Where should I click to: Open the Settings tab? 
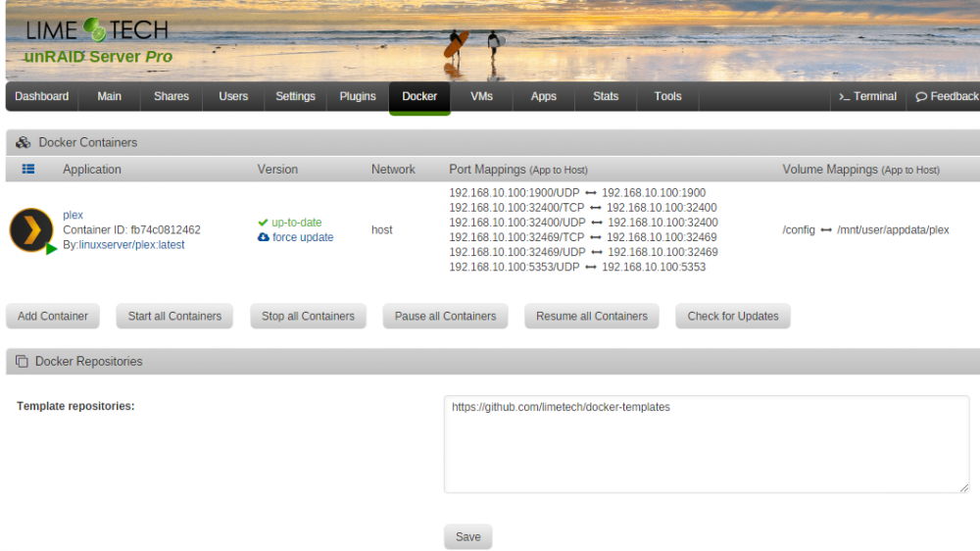pyautogui.click(x=295, y=96)
